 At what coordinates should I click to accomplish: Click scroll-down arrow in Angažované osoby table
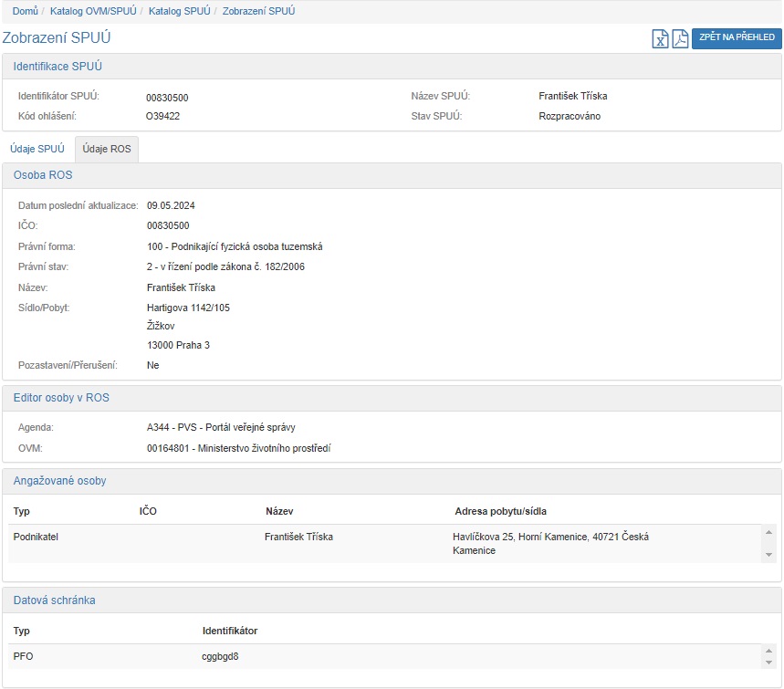tap(769, 554)
